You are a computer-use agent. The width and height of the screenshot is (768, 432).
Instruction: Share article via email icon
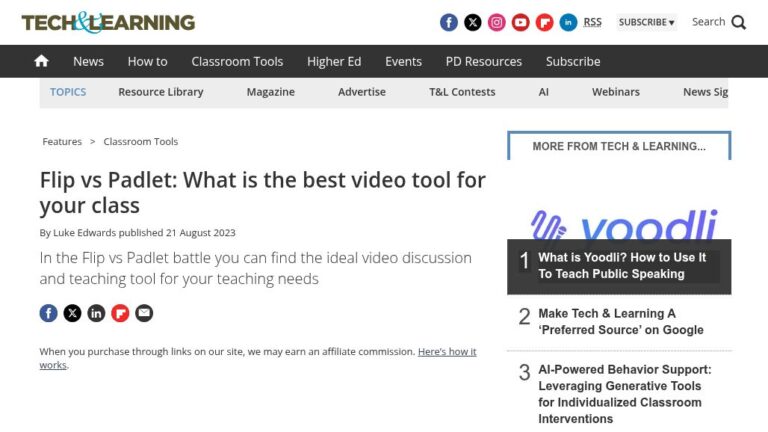click(x=144, y=313)
